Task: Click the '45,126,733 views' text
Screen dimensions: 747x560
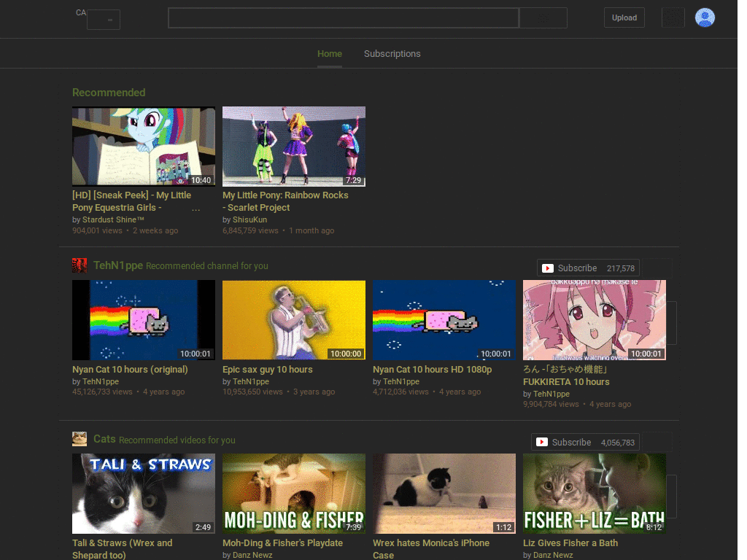Action: pos(102,392)
